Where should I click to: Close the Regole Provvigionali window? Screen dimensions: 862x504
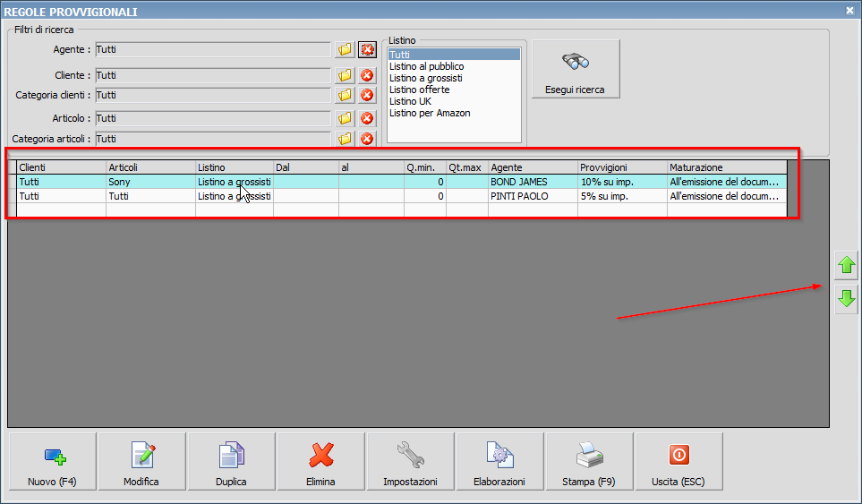pos(849,11)
